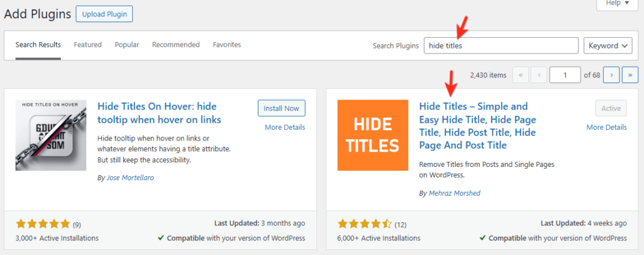Click the Hide Titles On Hover compatibility checkmark
The image size is (644, 255).
(162, 238)
